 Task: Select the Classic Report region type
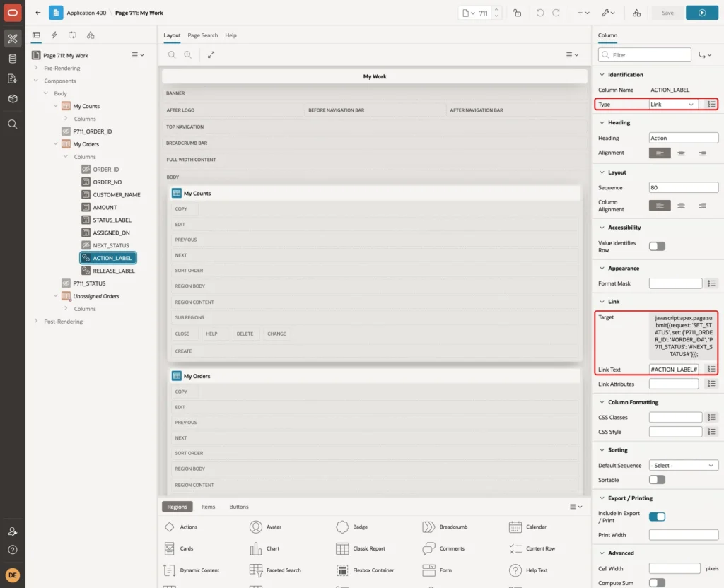click(x=361, y=548)
